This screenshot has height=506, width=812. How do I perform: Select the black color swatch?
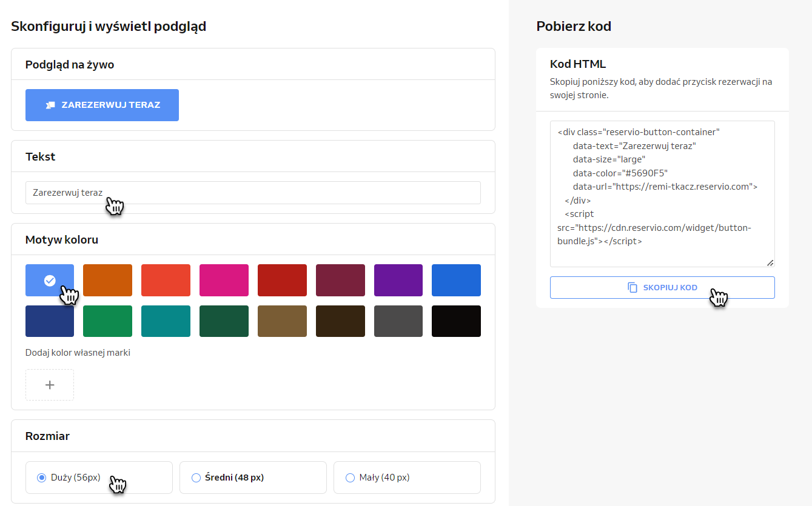click(x=456, y=321)
